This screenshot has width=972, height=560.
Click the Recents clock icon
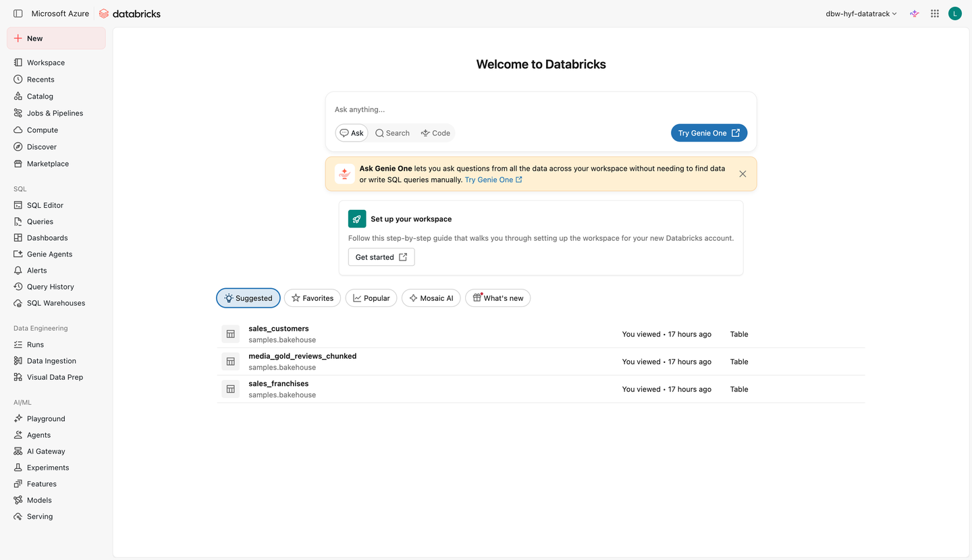[18, 80]
